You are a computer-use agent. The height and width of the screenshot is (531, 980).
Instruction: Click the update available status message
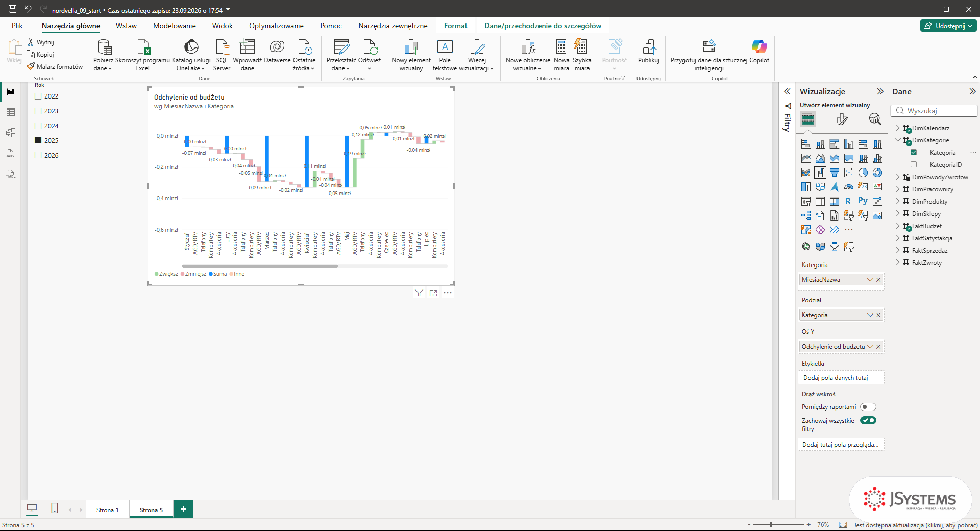(x=916, y=525)
